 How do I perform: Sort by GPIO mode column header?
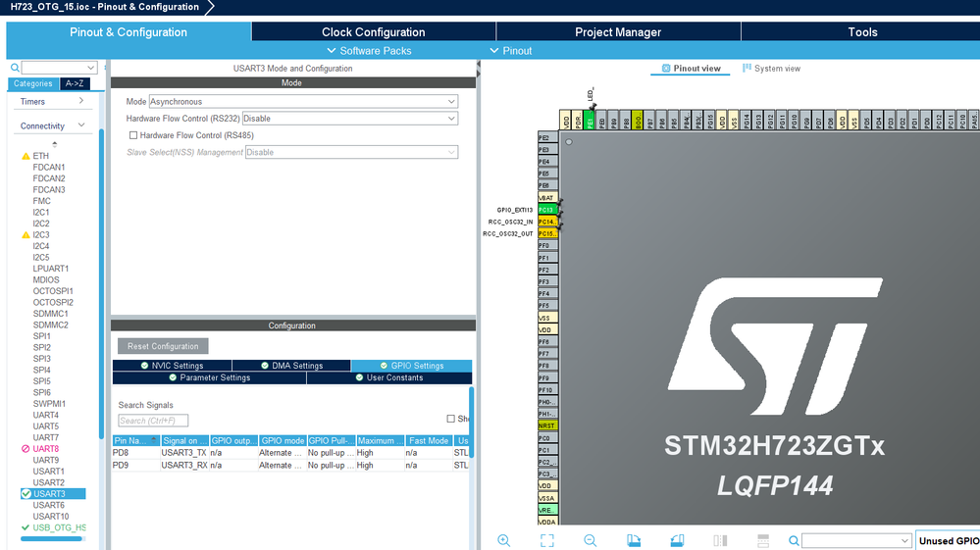[283, 441]
